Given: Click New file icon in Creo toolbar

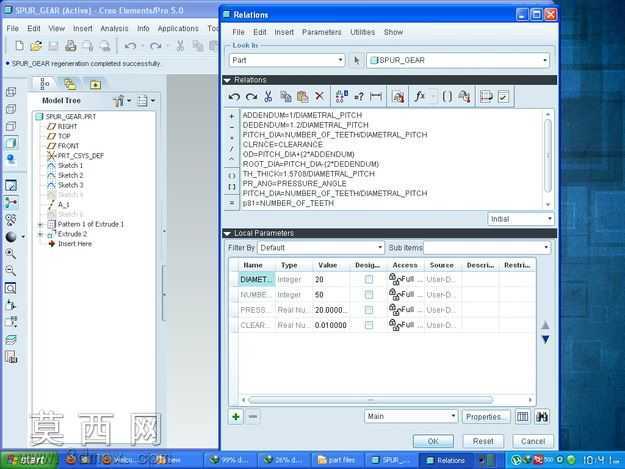Looking at the screenshot, I should [x=19, y=46].
